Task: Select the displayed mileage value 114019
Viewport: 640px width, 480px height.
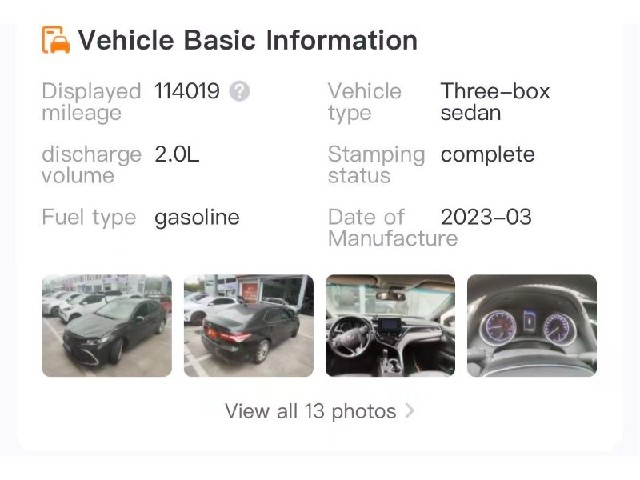Action: point(187,91)
